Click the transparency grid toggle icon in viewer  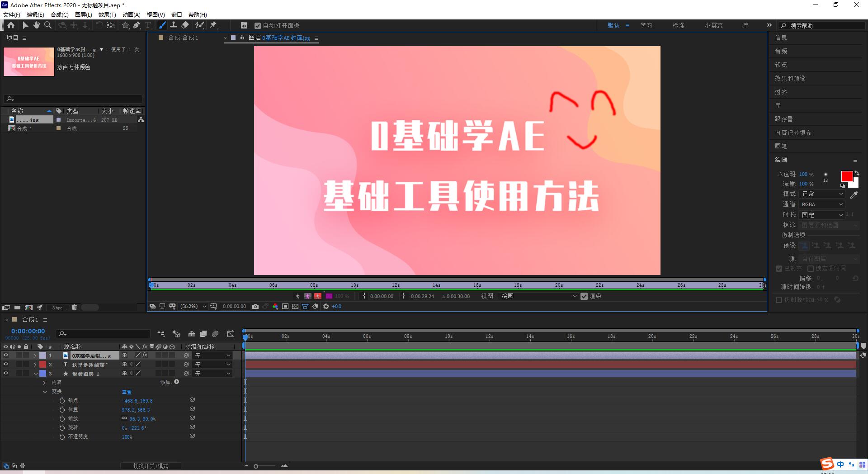(x=295, y=306)
